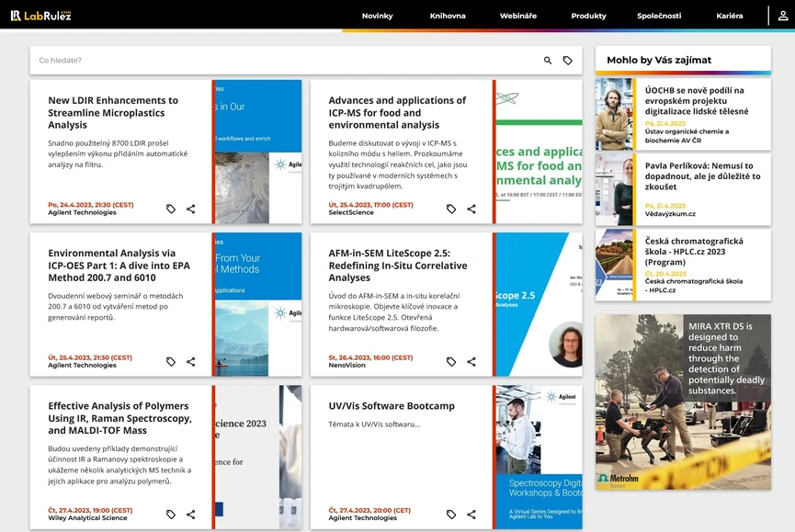
Task: Click date 'Po, 24.4.2023, 21:30 (CEST)'
Action: pyautogui.click(x=91, y=205)
